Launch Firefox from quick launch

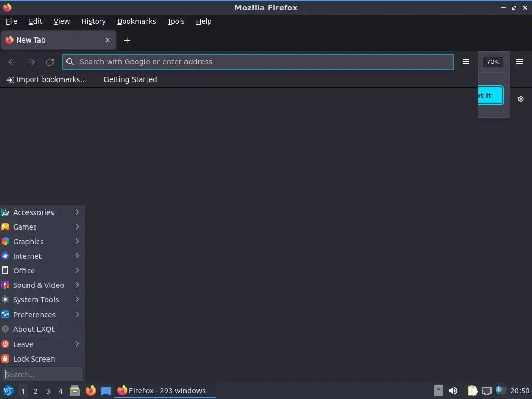coord(90,391)
